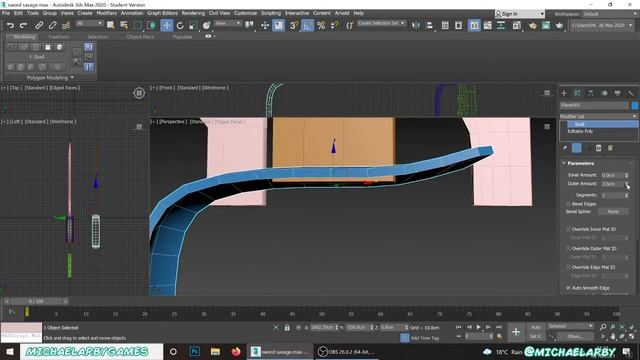The image size is (640, 360).
Task: Click the Align tool icon
Action: (429, 25)
